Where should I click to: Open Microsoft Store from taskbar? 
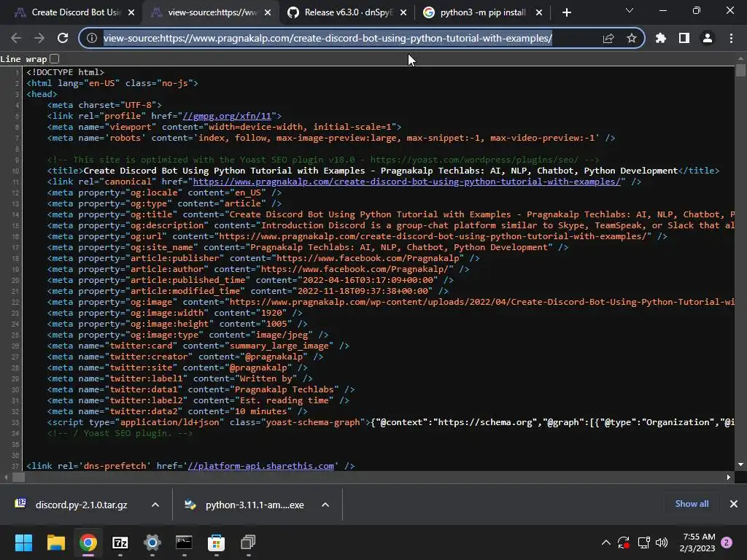click(216, 542)
